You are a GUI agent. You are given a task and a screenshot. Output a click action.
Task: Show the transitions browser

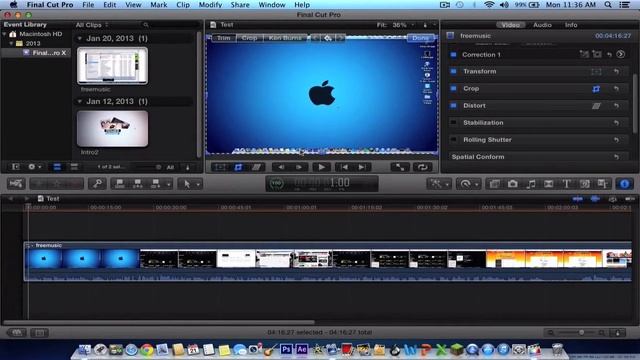click(x=549, y=184)
